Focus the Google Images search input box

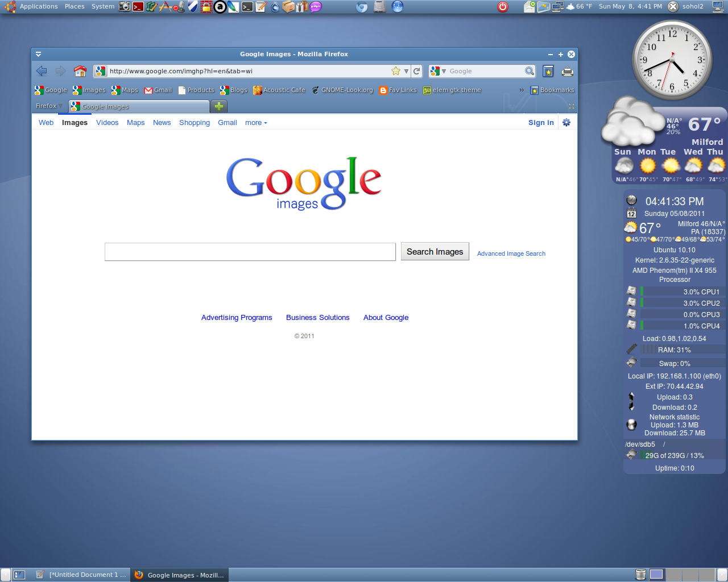250,252
